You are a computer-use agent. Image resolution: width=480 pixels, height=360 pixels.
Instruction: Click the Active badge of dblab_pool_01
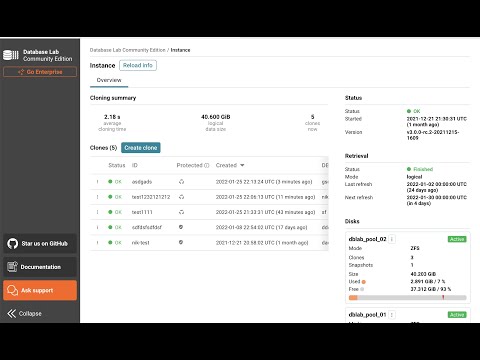(457, 315)
